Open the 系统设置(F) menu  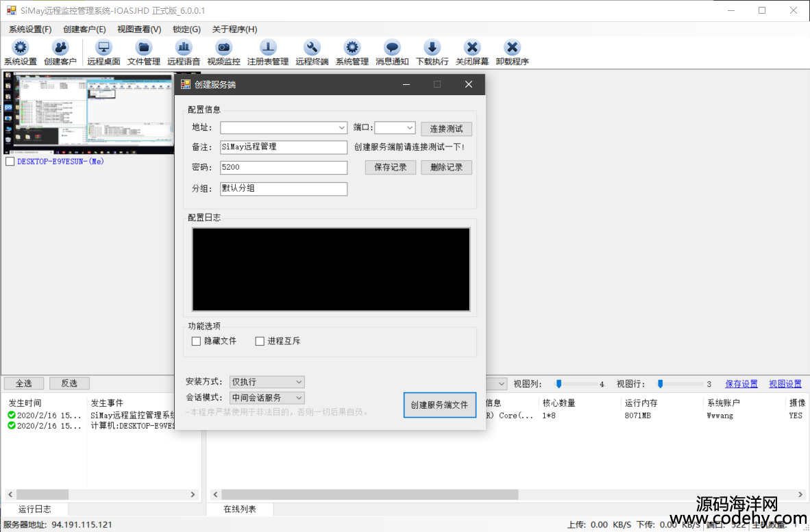tap(30, 29)
